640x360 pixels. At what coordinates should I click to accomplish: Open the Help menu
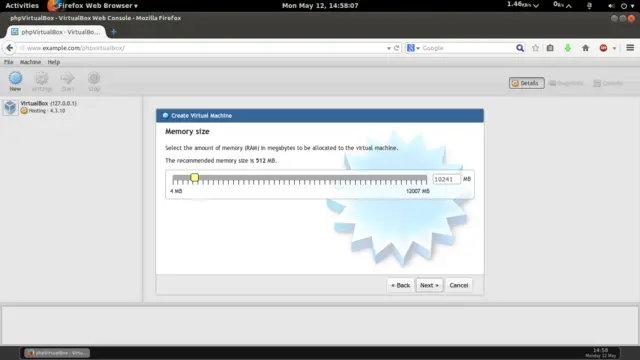click(x=53, y=62)
